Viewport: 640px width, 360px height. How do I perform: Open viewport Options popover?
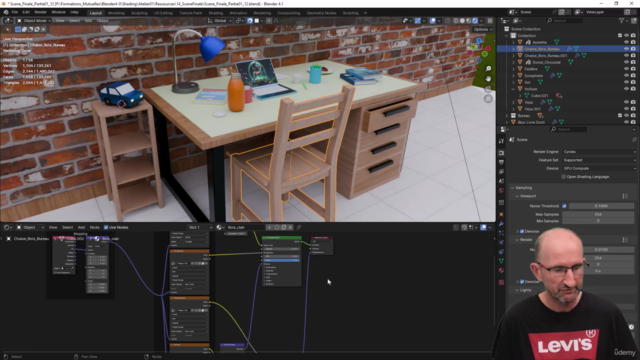pyautogui.click(x=482, y=29)
